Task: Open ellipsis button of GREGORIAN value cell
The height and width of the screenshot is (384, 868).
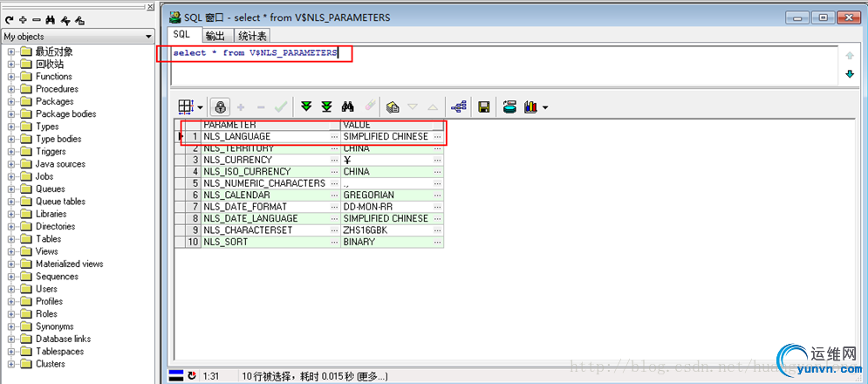Action: tap(438, 195)
